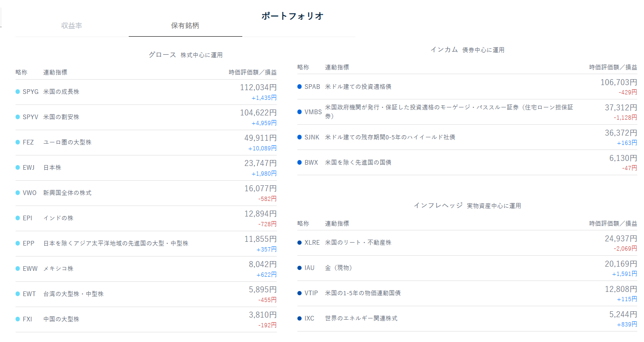Switch to the 収益率 tab
Screen dimensions: 644x342
point(72,26)
